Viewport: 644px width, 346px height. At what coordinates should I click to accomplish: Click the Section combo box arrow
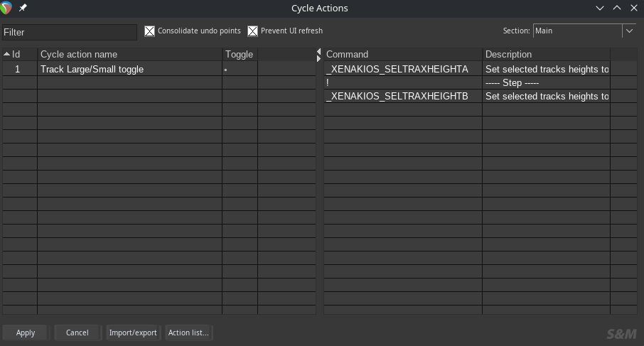[629, 31]
